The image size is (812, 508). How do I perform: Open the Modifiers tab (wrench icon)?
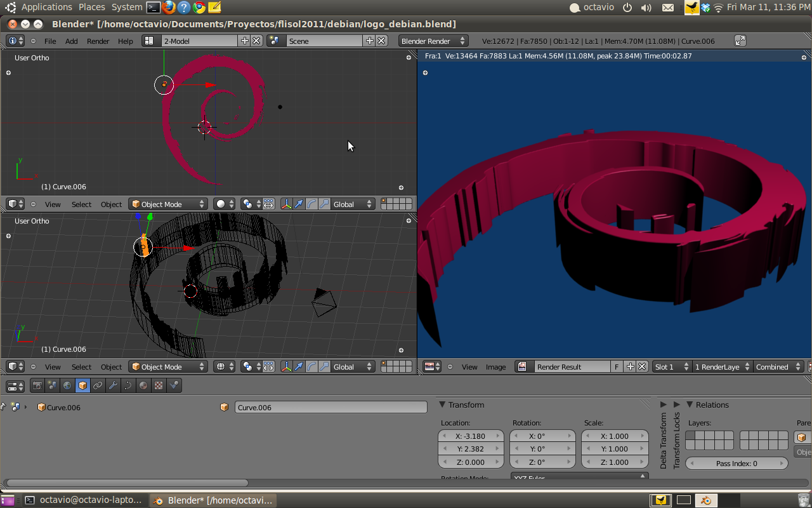point(113,385)
